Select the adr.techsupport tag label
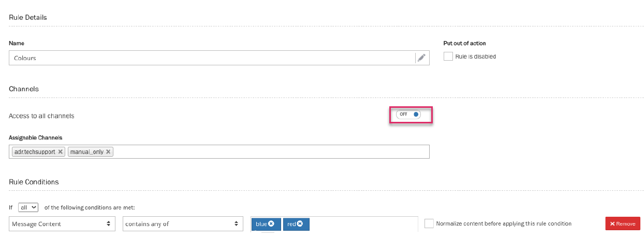644x238 pixels. [x=35, y=152]
